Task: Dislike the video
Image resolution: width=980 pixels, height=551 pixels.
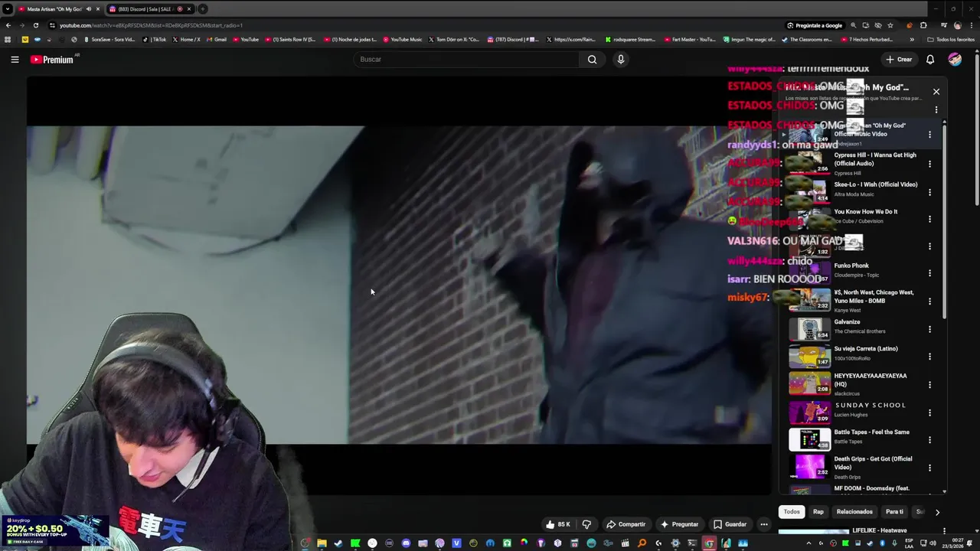Action: point(586,524)
